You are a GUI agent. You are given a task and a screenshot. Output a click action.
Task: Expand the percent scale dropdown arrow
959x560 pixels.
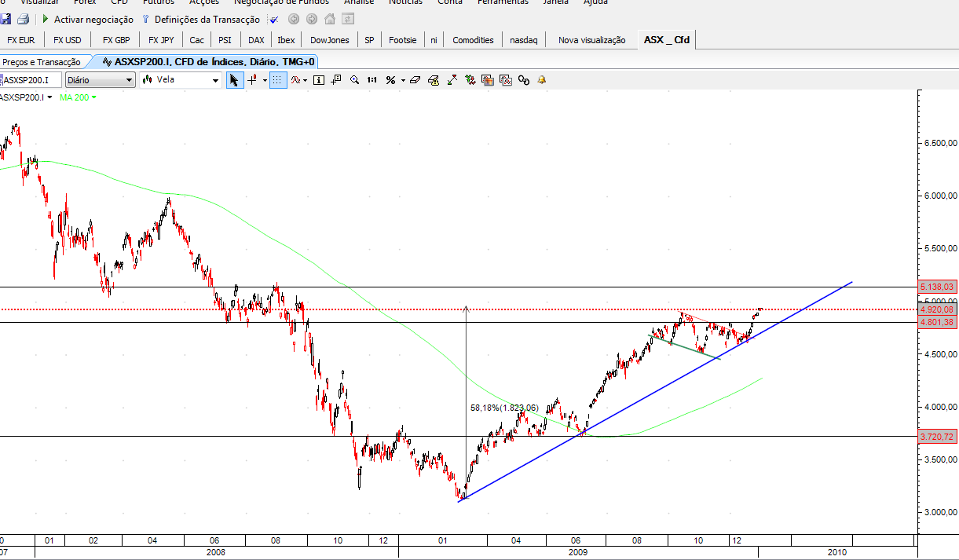click(402, 79)
